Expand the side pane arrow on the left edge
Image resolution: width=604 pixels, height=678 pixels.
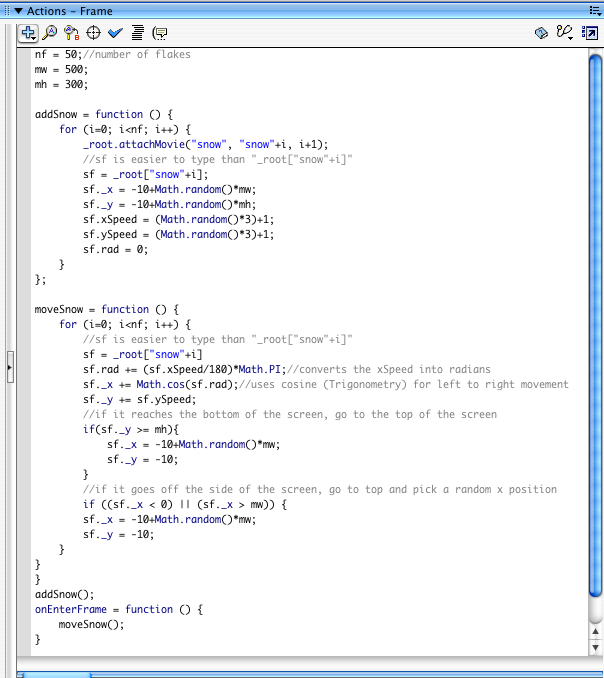click(x=10, y=368)
